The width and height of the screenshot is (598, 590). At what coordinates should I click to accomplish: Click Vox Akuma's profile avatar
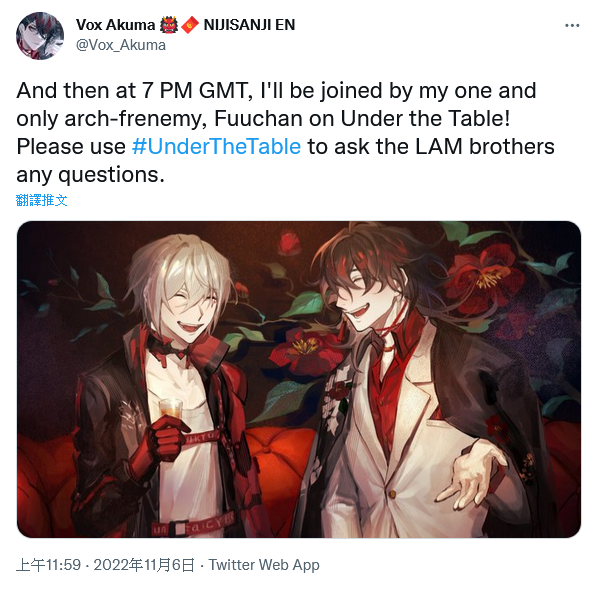coord(40,36)
